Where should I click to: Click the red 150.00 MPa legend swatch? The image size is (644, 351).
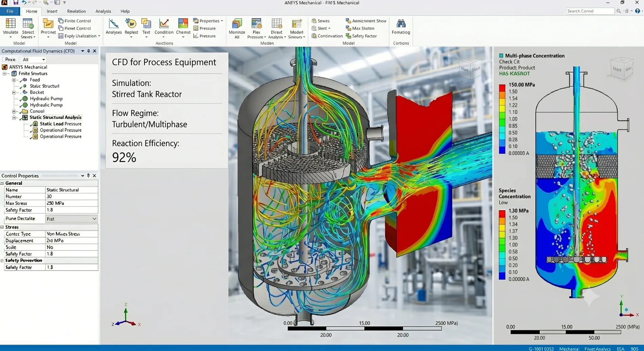coord(502,88)
